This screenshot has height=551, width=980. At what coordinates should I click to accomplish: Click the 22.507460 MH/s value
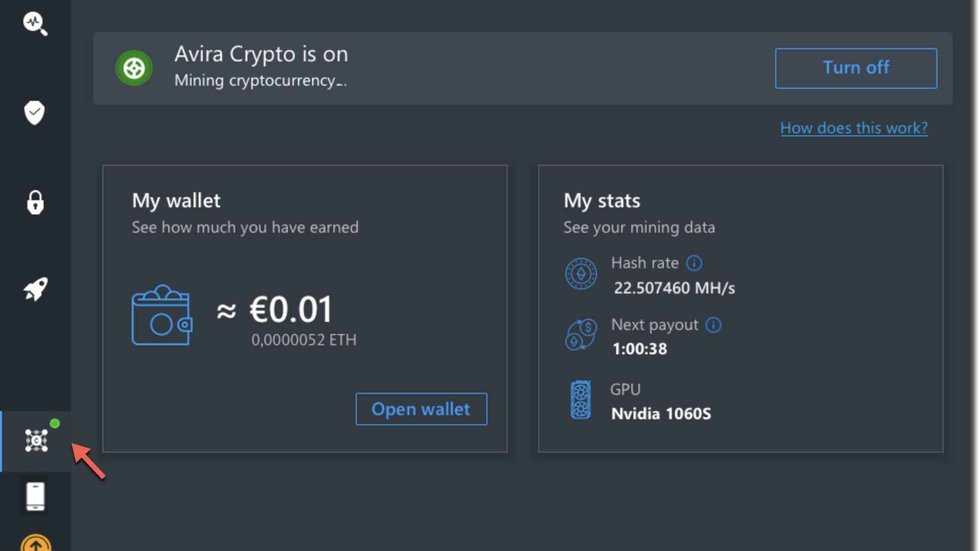click(674, 288)
